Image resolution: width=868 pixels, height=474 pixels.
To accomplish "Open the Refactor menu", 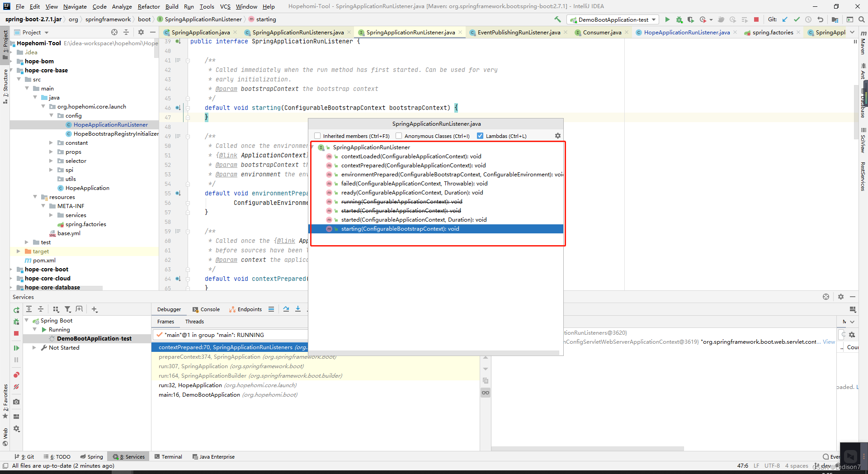I will coord(149,6).
